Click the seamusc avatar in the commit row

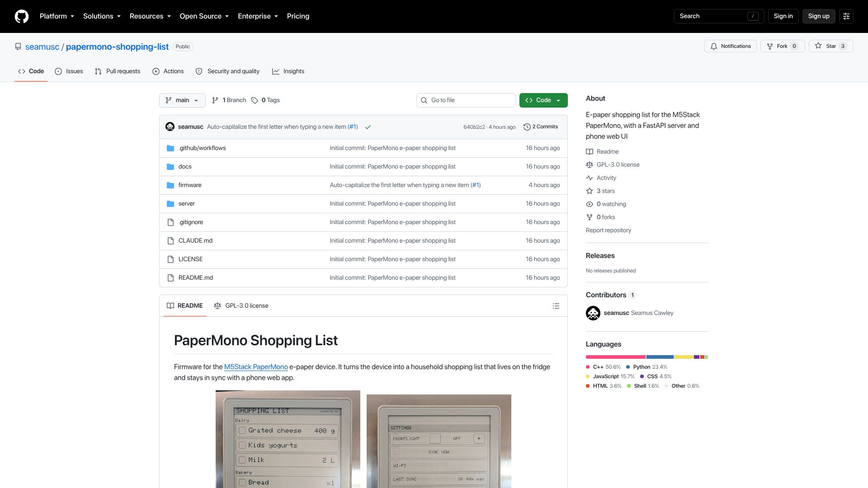[x=170, y=127]
